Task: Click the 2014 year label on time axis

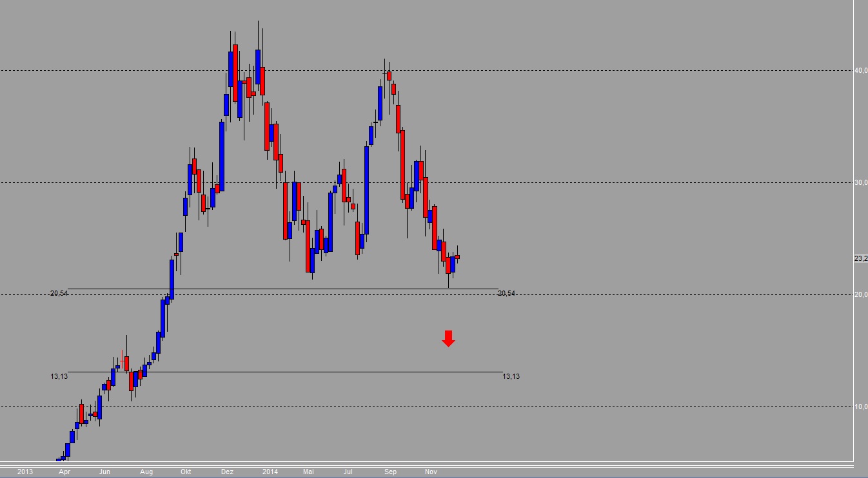Action: pyautogui.click(x=270, y=472)
